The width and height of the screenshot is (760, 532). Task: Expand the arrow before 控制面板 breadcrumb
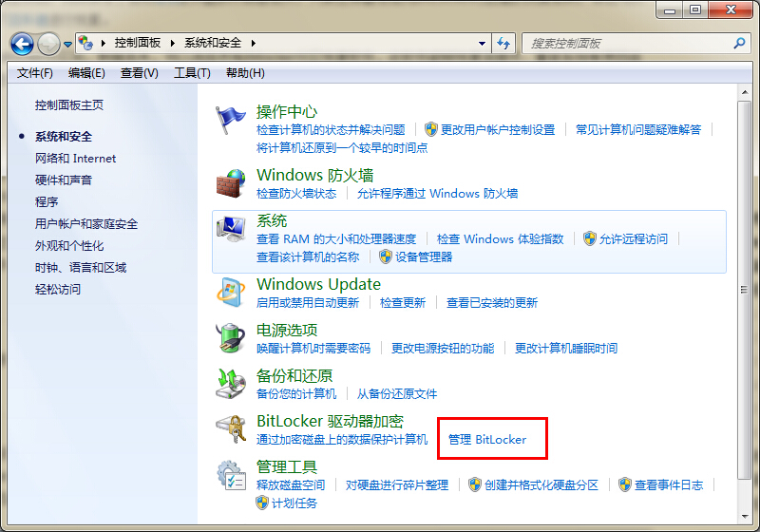[x=104, y=43]
